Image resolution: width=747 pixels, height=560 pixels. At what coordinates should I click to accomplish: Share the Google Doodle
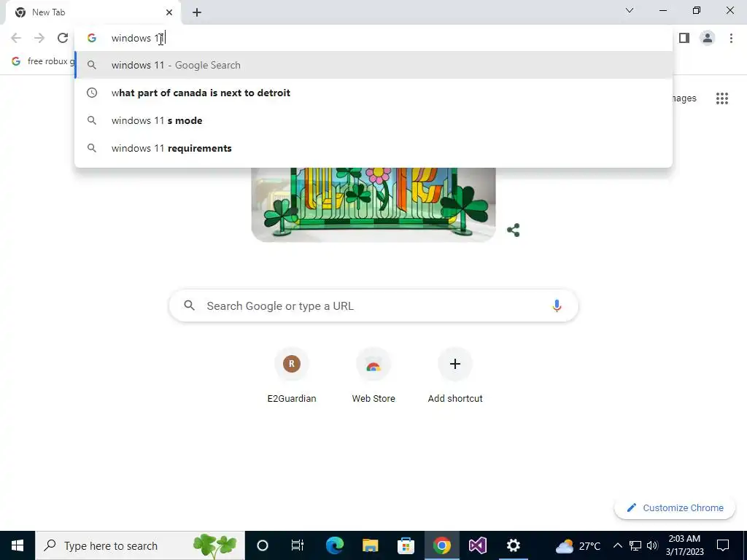[x=513, y=230]
